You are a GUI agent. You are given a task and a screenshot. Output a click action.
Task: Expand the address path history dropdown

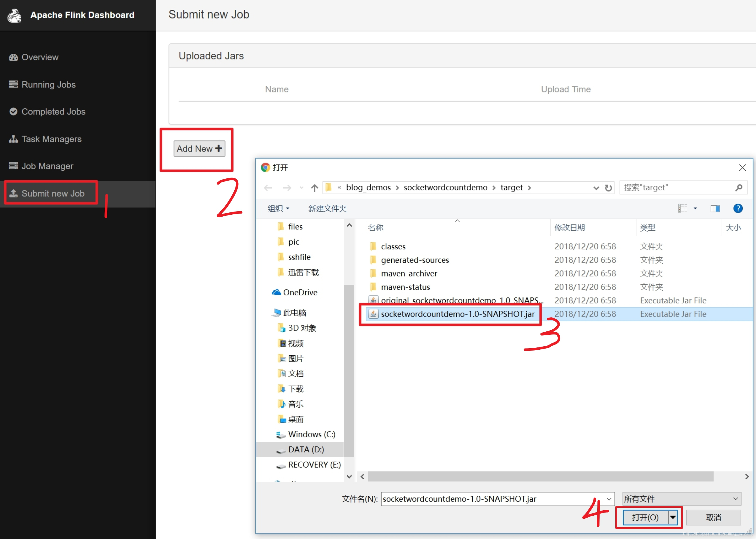point(596,188)
